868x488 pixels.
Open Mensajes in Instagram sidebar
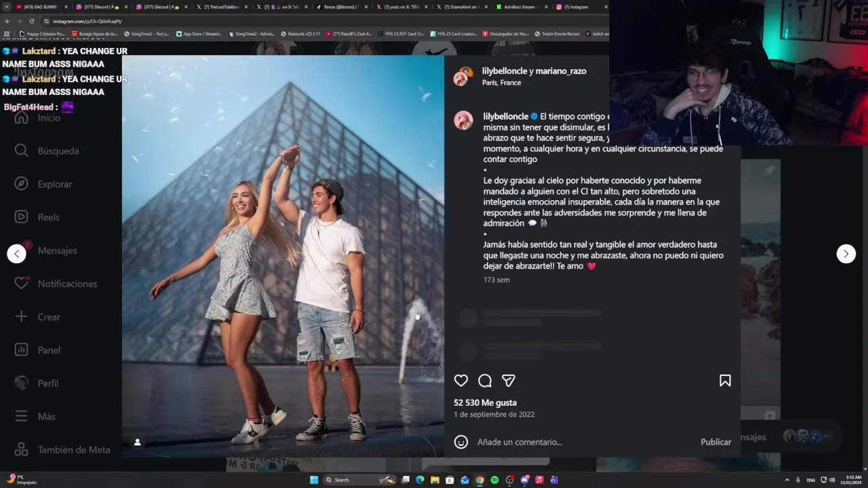click(x=46, y=250)
